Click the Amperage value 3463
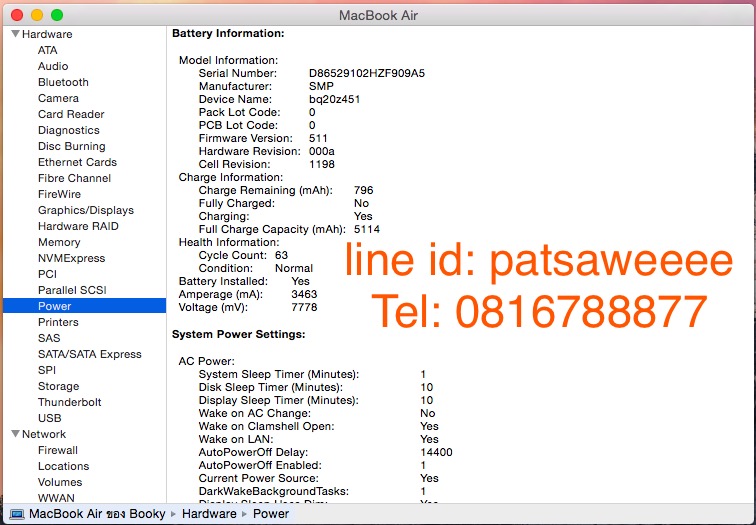The width and height of the screenshot is (756, 525). [x=304, y=295]
